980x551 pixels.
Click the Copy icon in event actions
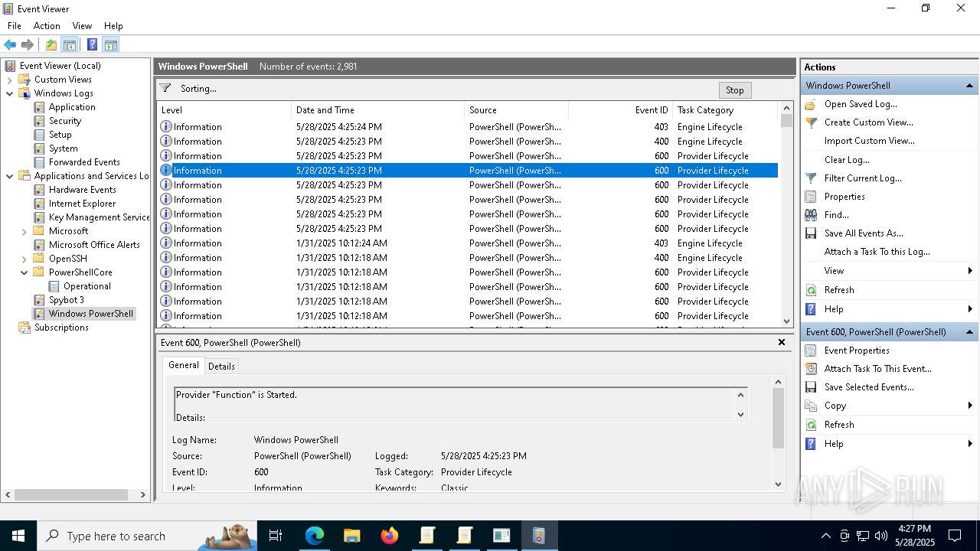(x=812, y=406)
